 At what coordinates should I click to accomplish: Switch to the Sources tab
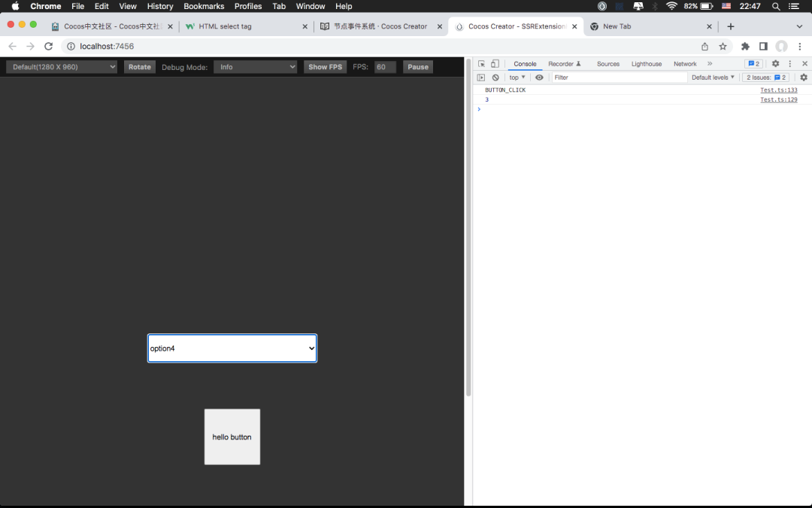coord(608,64)
